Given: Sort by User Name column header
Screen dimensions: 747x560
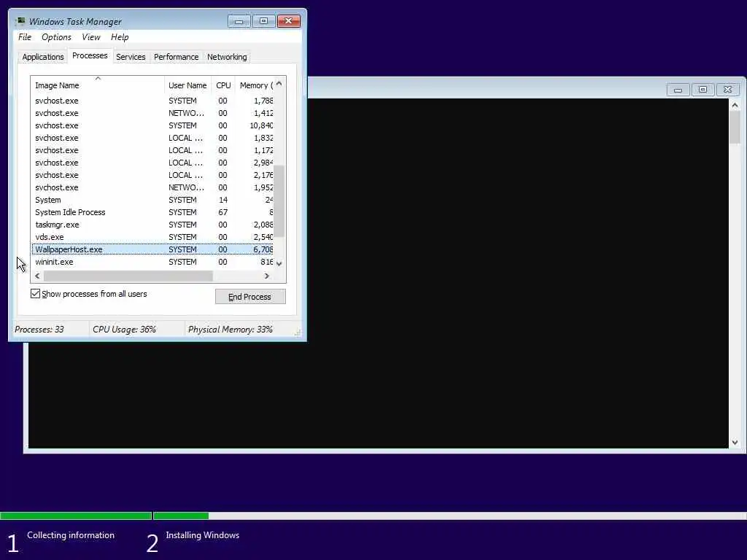Looking at the screenshot, I should coord(187,85).
